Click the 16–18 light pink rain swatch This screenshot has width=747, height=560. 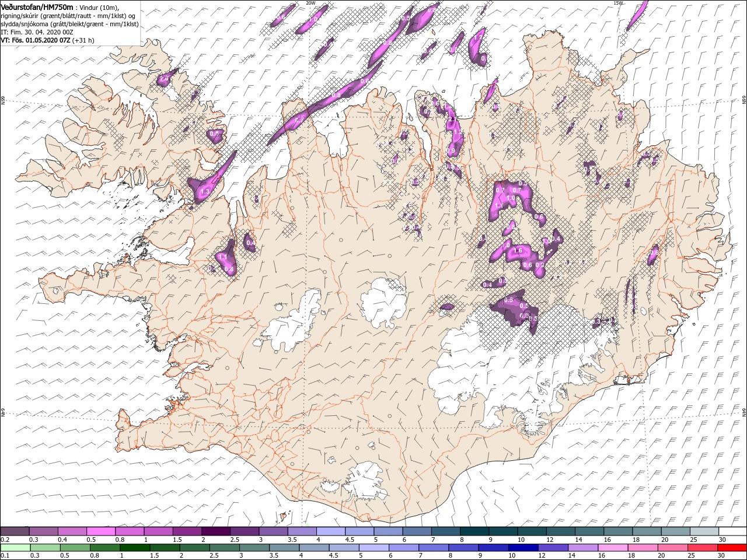(612, 548)
